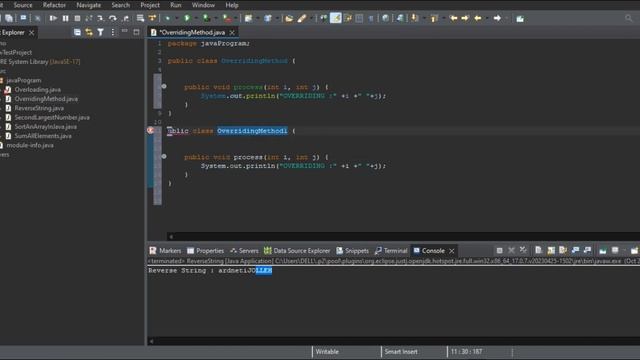Open the Navigate menu
Image resolution: width=640 pixels, height=360 pixels.
tap(89, 5)
